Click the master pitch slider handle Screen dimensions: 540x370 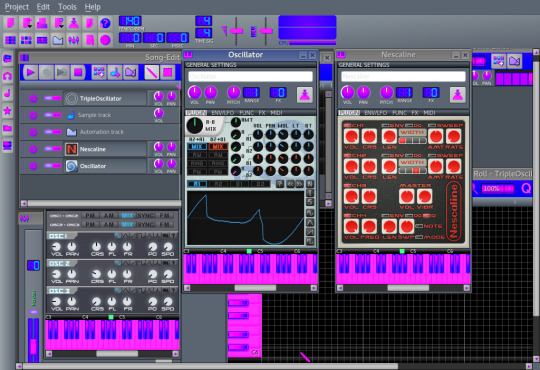tap(266, 31)
